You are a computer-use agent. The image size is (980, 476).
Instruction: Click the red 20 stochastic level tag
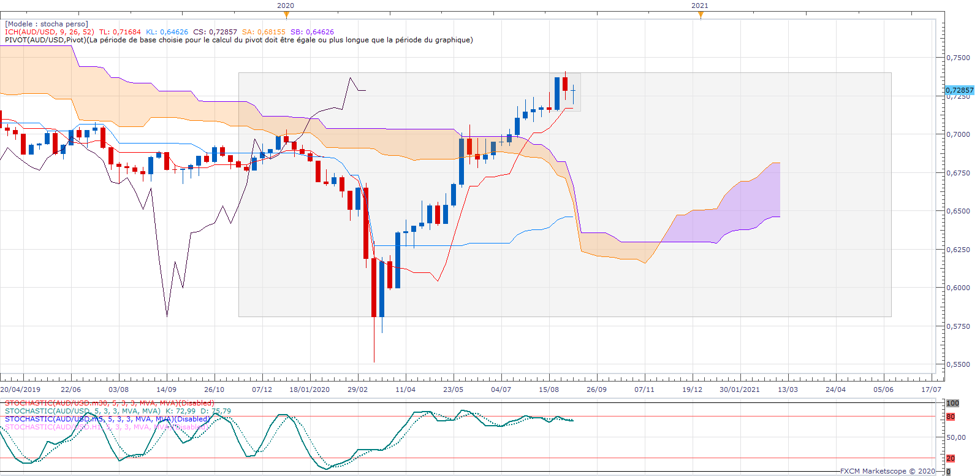click(950, 458)
